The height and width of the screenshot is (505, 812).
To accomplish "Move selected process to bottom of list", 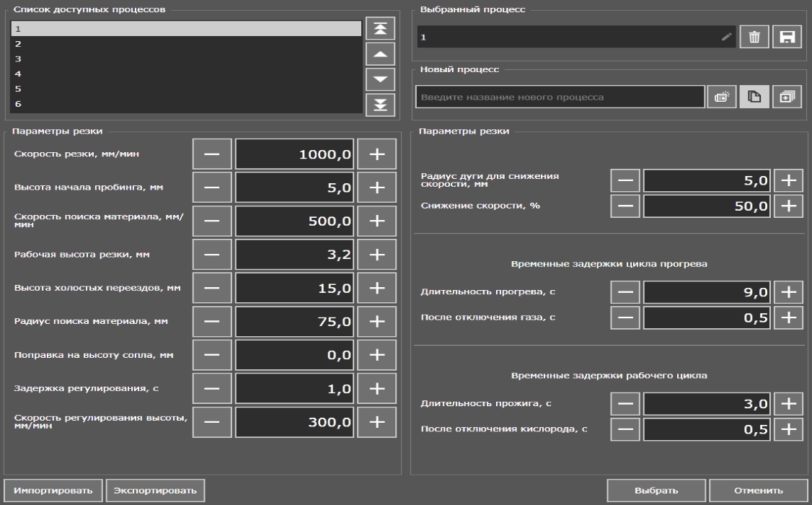I will pyautogui.click(x=381, y=104).
